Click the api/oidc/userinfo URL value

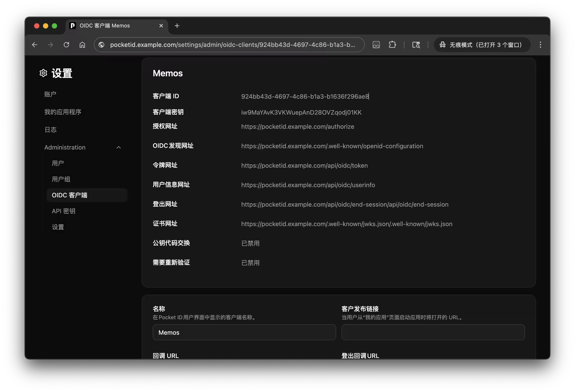coord(308,185)
